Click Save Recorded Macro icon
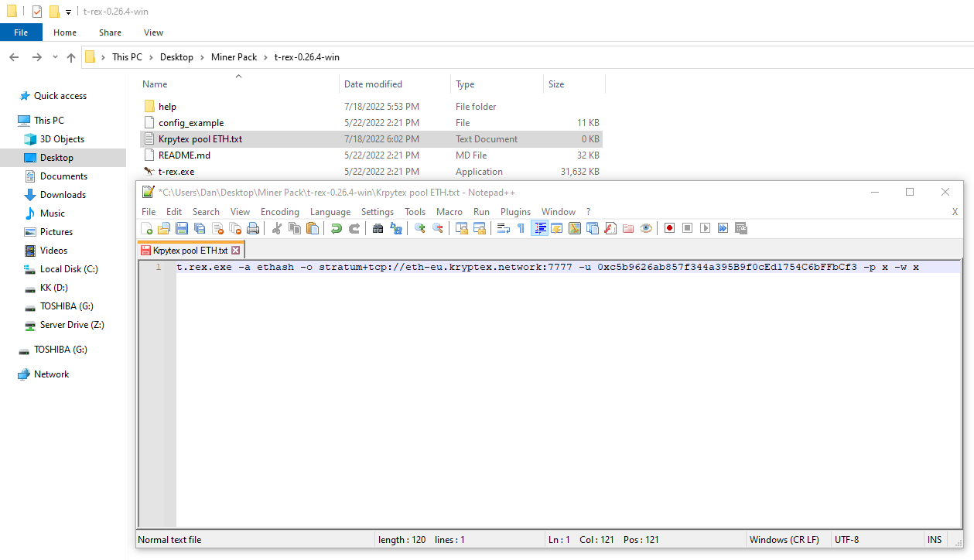The image size is (974, 560). [x=740, y=228]
